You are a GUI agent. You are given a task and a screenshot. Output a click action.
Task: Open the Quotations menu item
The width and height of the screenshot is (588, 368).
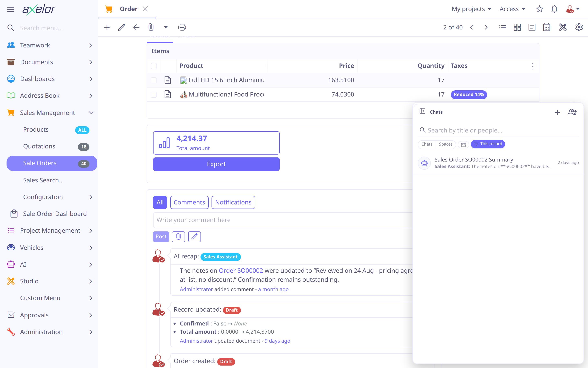(52, 146)
